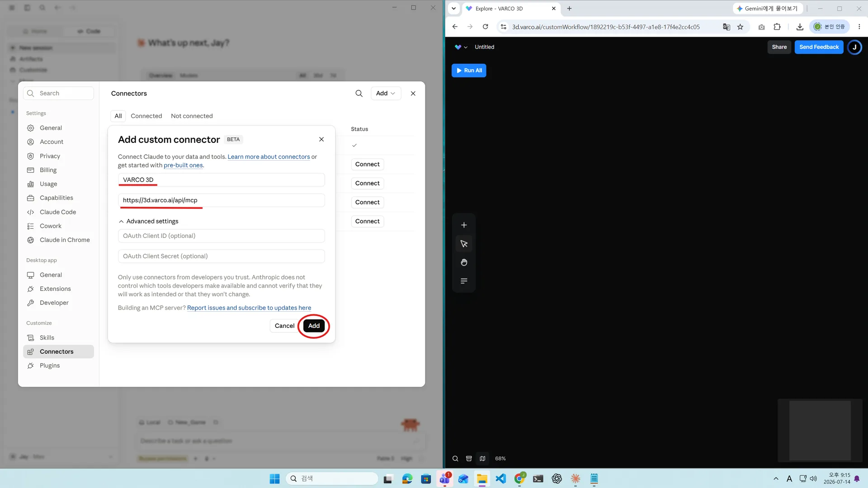The height and width of the screenshot is (488, 868).
Task: Click the search magnifier icon in Connectors header
Action: 359,93
